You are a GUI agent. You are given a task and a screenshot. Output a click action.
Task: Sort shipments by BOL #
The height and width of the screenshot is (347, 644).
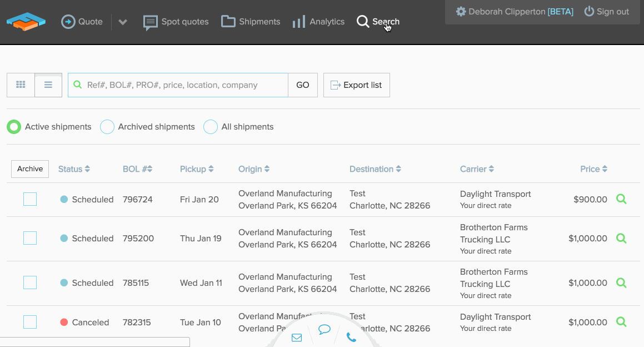tap(138, 169)
